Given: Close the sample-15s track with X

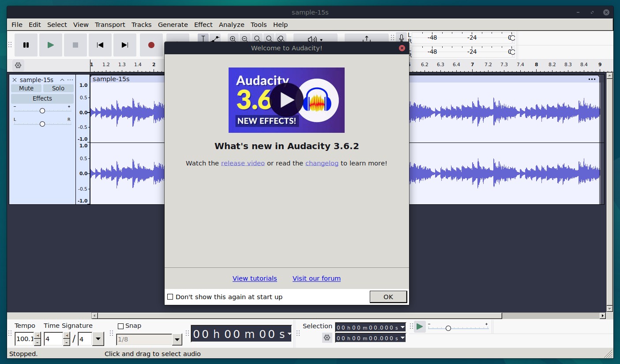Looking at the screenshot, I should pyautogui.click(x=15, y=80).
